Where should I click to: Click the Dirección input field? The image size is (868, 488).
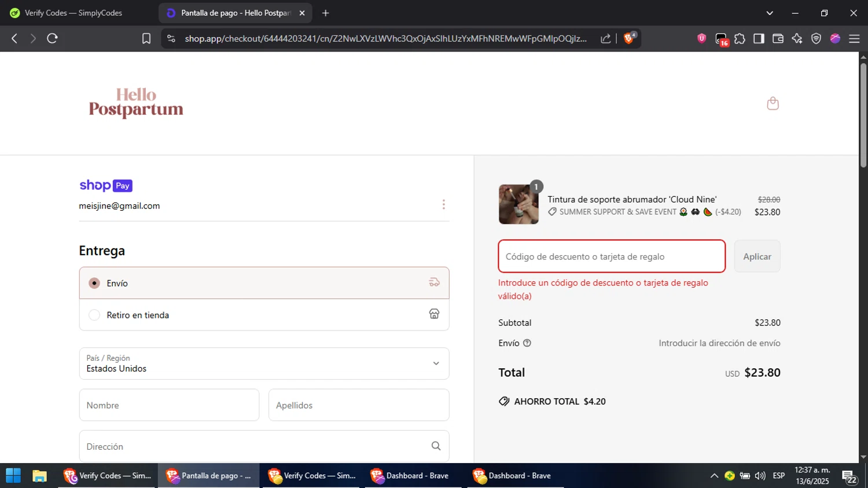pos(264,446)
